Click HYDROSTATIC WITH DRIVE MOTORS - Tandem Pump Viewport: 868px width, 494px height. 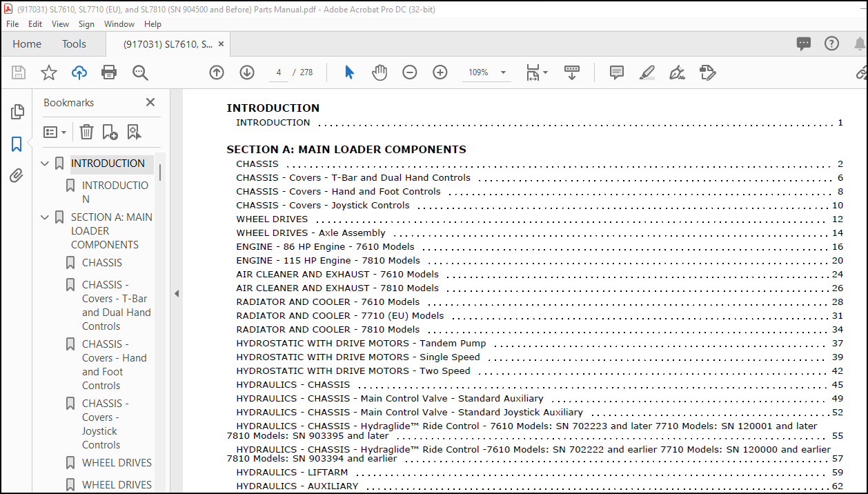[x=361, y=343]
